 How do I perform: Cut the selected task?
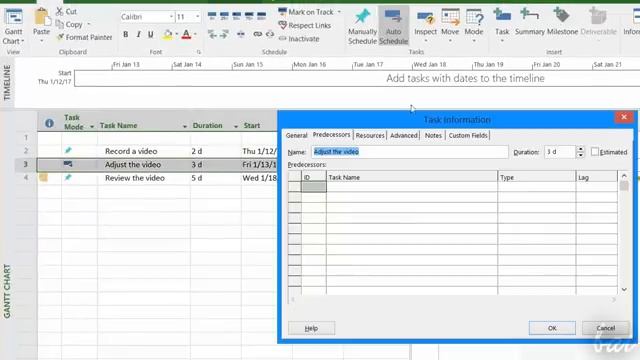click(x=67, y=11)
